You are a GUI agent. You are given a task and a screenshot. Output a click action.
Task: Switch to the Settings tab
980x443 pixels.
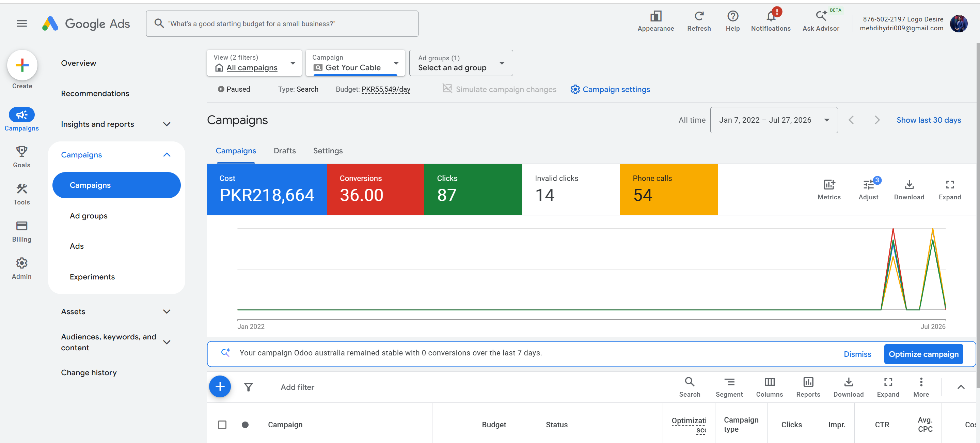pyautogui.click(x=328, y=151)
